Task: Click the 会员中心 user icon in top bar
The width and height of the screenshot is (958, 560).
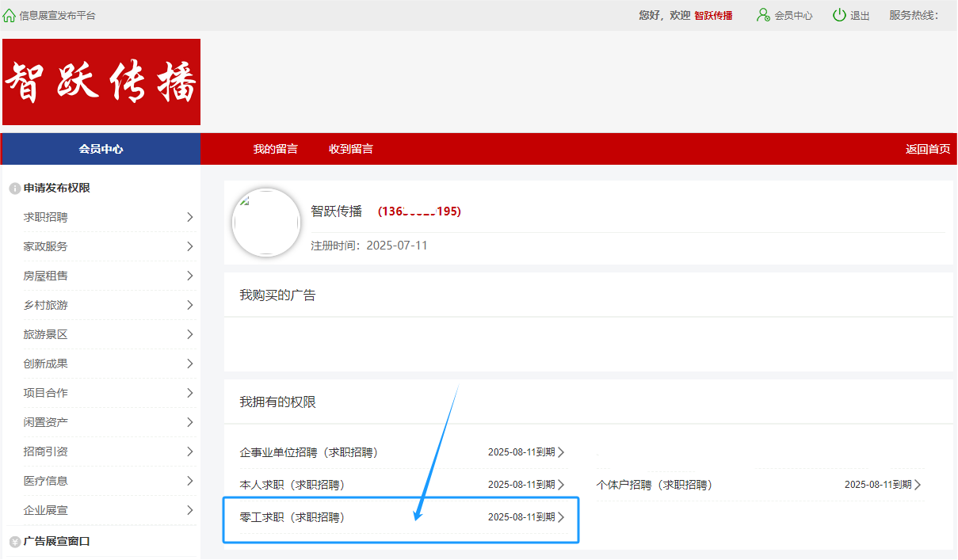Action: click(x=763, y=15)
